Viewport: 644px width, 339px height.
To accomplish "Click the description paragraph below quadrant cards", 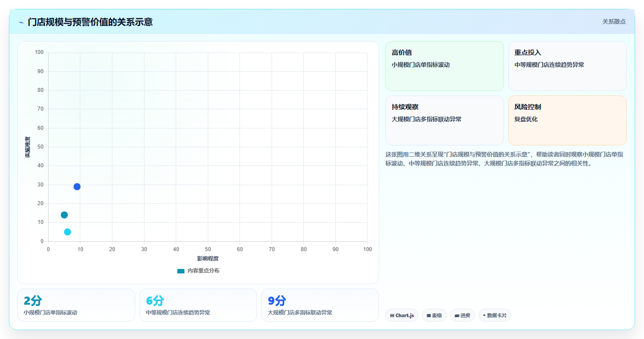I will coord(505,159).
